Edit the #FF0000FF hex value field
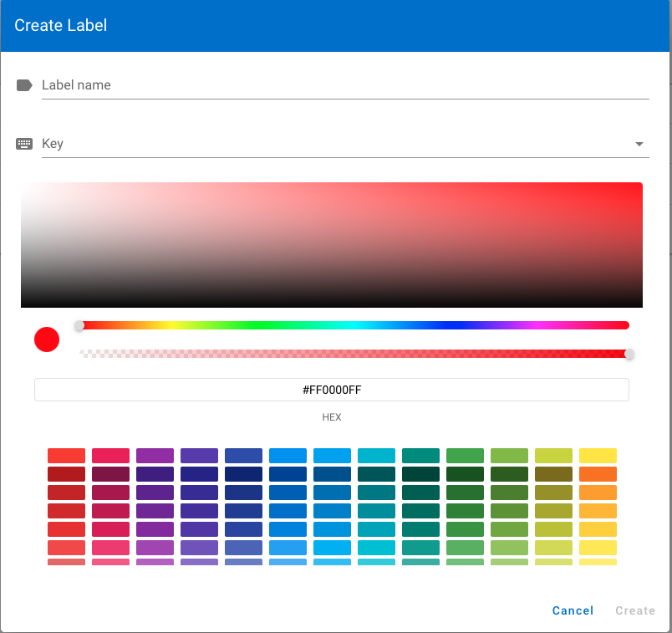The height and width of the screenshot is (633, 672). 332,390
